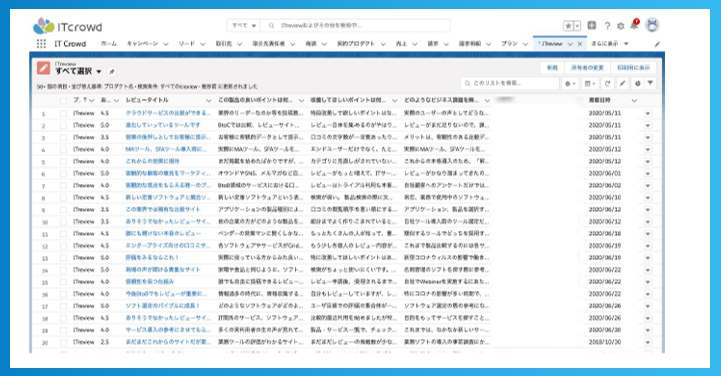Open review link この業界では稀有な比較サイト
The image size is (721, 376).
click(163, 209)
